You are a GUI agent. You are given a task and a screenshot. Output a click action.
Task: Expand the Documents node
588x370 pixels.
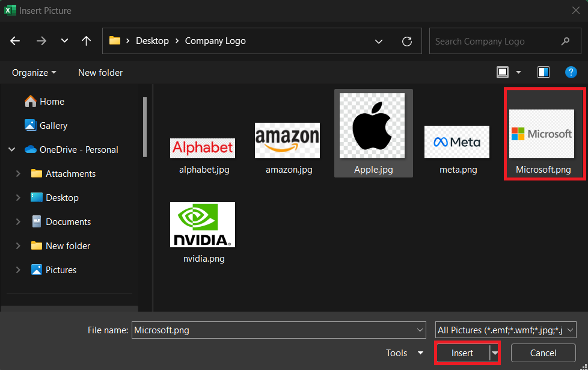coord(18,221)
